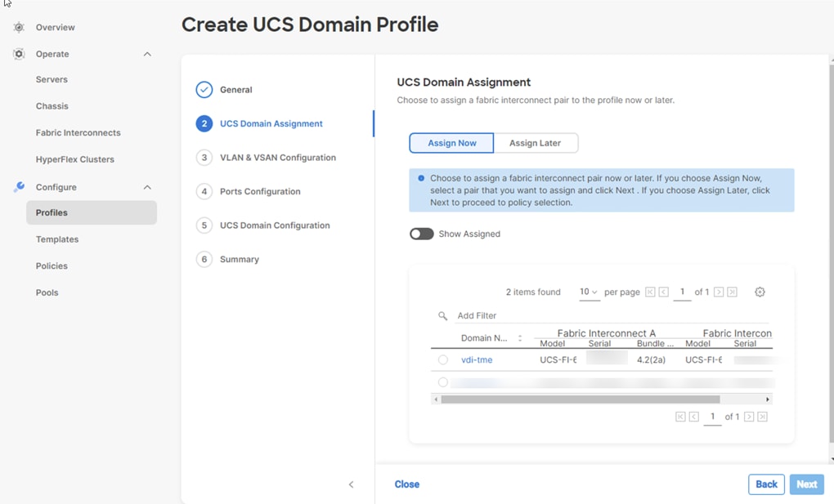Select the vdi-tme domain radio button
Viewport: 834px width, 504px height.
coord(443,359)
